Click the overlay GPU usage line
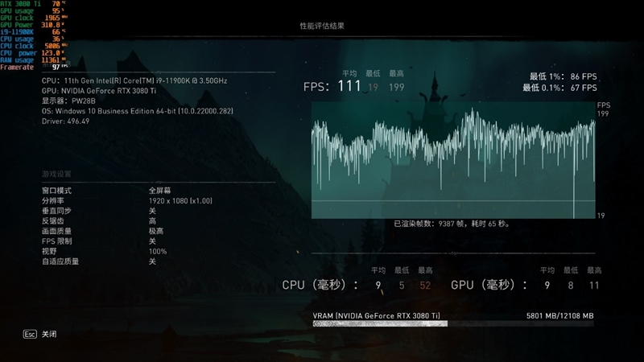The width and height of the screenshot is (644, 362). click(x=33, y=10)
